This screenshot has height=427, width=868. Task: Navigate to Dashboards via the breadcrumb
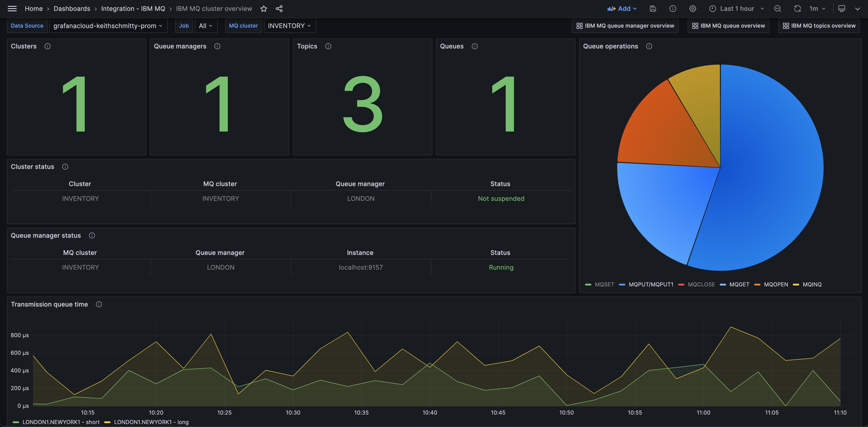[x=72, y=8]
